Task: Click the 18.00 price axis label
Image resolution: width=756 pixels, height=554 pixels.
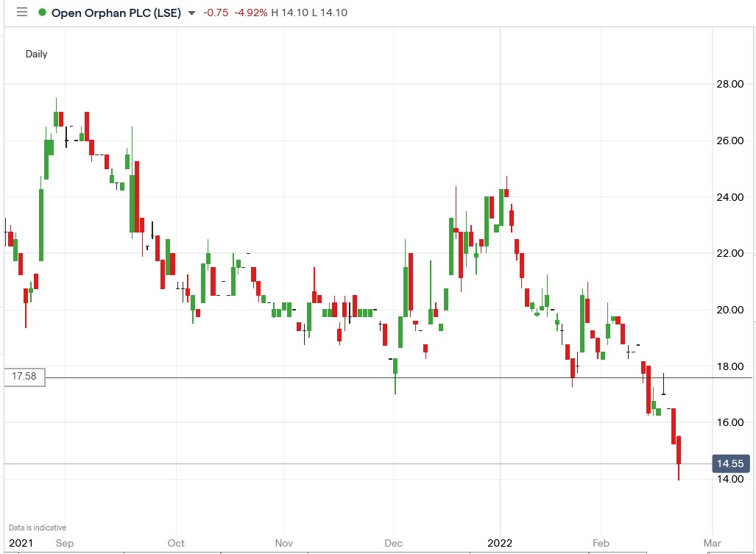Action: coord(729,366)
